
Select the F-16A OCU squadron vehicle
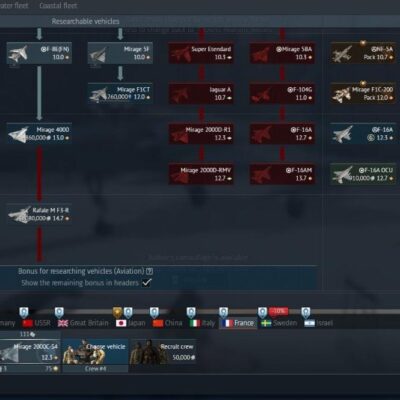click(x=363, y=174)
